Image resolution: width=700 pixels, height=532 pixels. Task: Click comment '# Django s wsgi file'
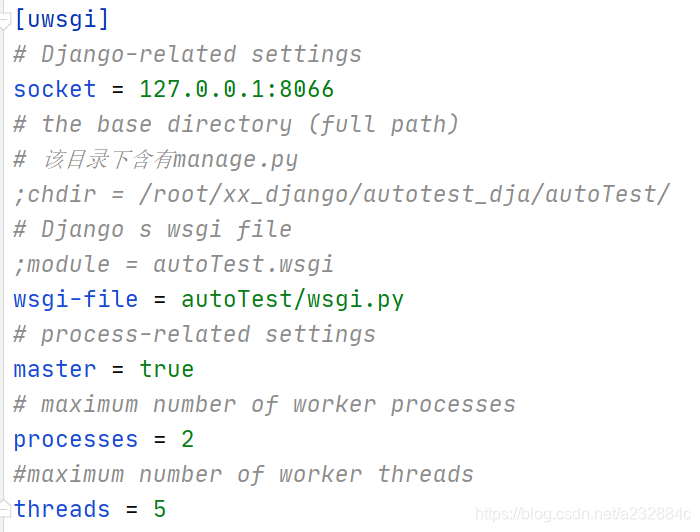coord(153,230)
